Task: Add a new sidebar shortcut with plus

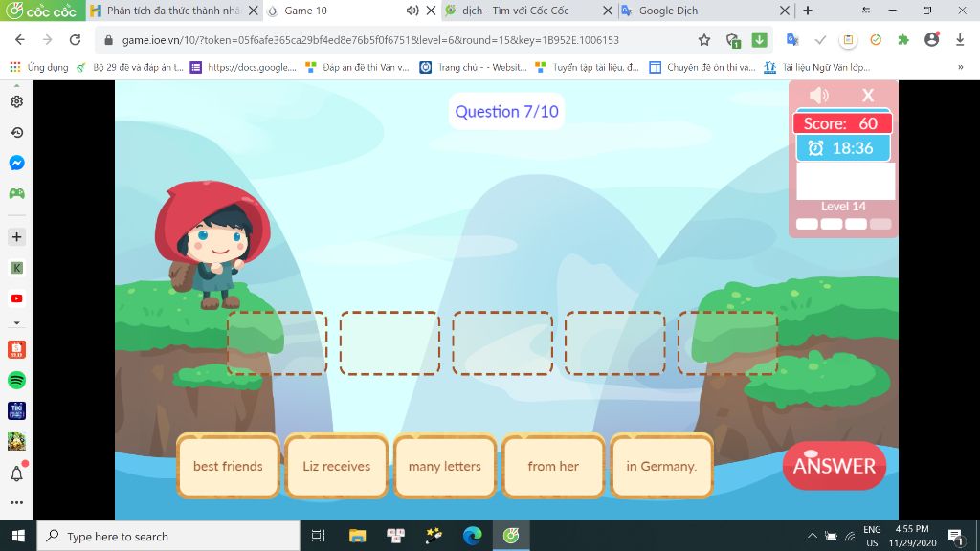Action: pyautogui.click(x=17, y=237)
